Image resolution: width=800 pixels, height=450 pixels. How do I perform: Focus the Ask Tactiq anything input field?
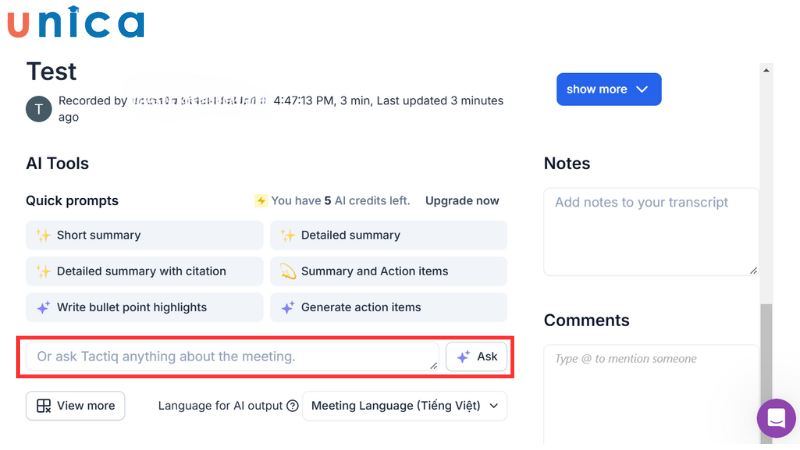pos(230,356)
